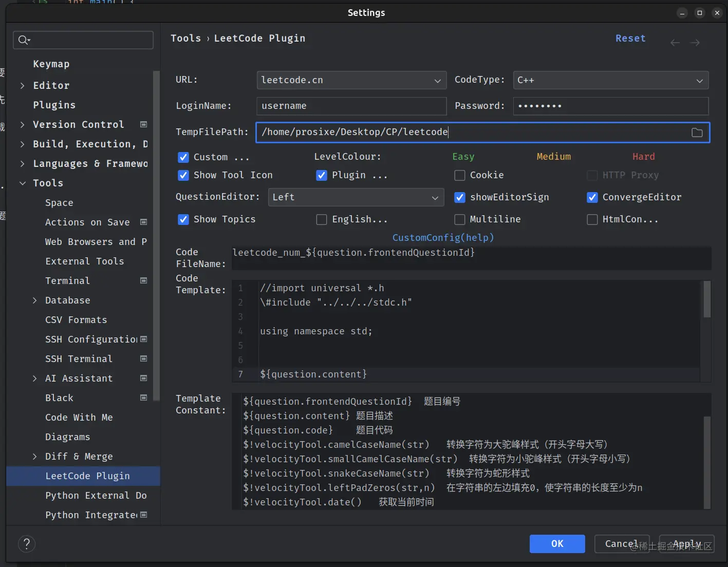Open the Code With Me settings page
Viewport: 728px width, 567px height.
point(79,417)
